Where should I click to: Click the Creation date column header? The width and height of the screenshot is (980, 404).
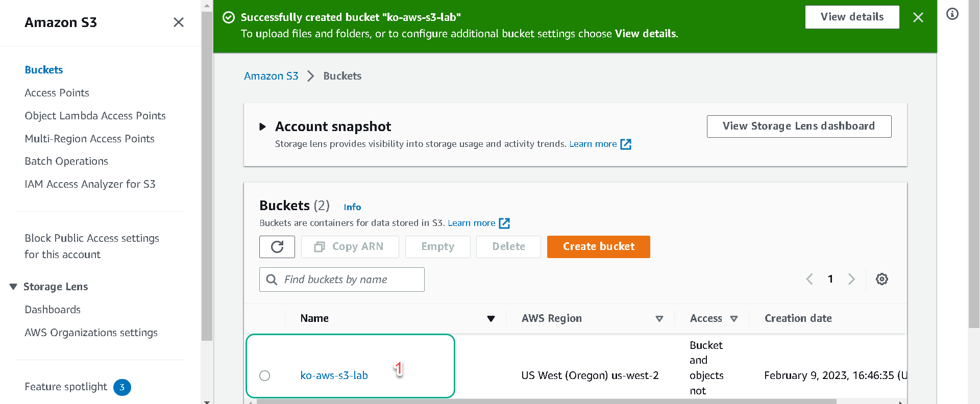coord(798,318)
